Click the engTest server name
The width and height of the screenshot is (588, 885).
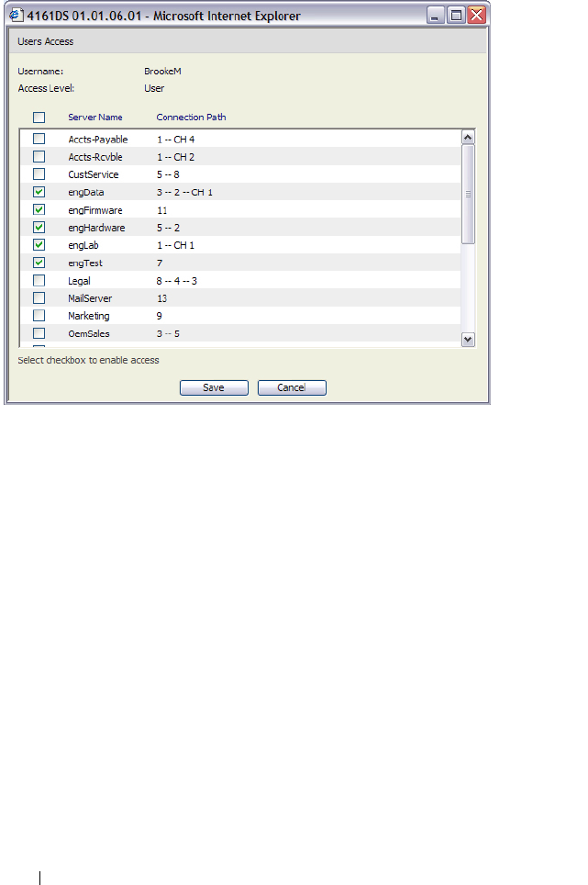click(85, 263)
